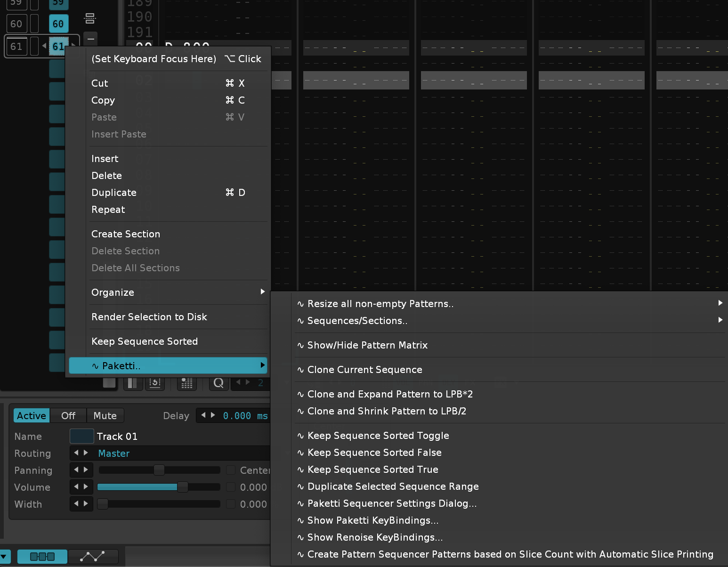Choose Create Section menu item
The height and width of the screenshot is (567, 728).
168,234
